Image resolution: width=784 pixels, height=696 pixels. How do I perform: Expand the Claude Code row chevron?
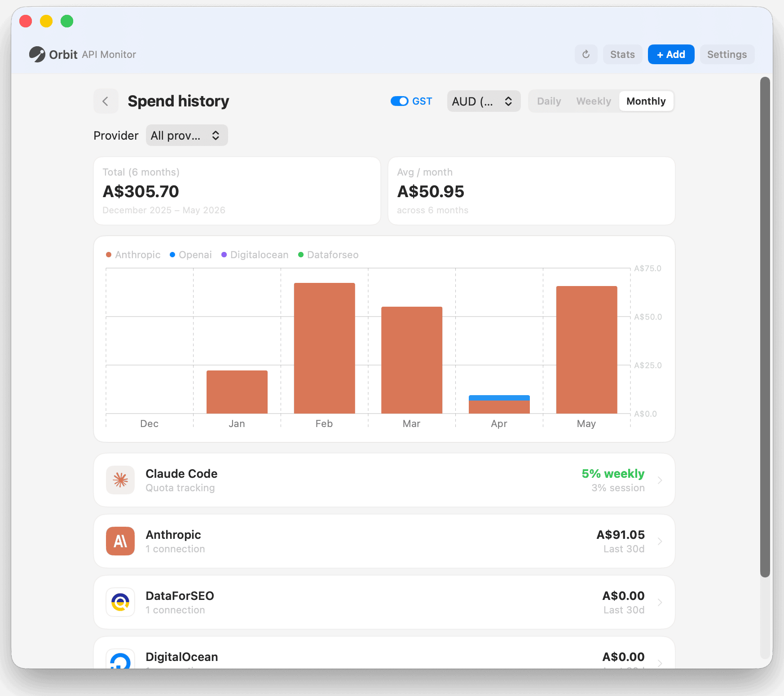660,480
